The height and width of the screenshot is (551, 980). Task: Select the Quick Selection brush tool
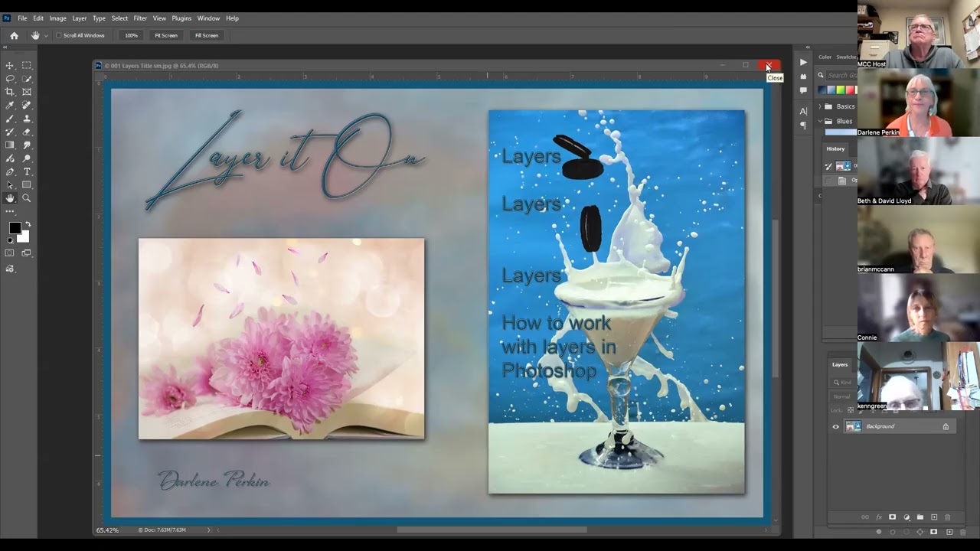point(27,79)
